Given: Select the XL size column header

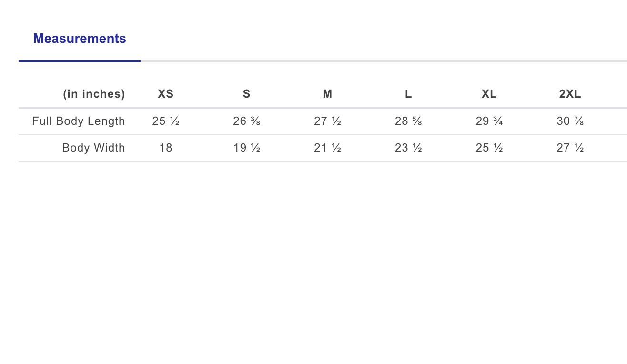Looking at the screenshot, I should coord(489,94).
